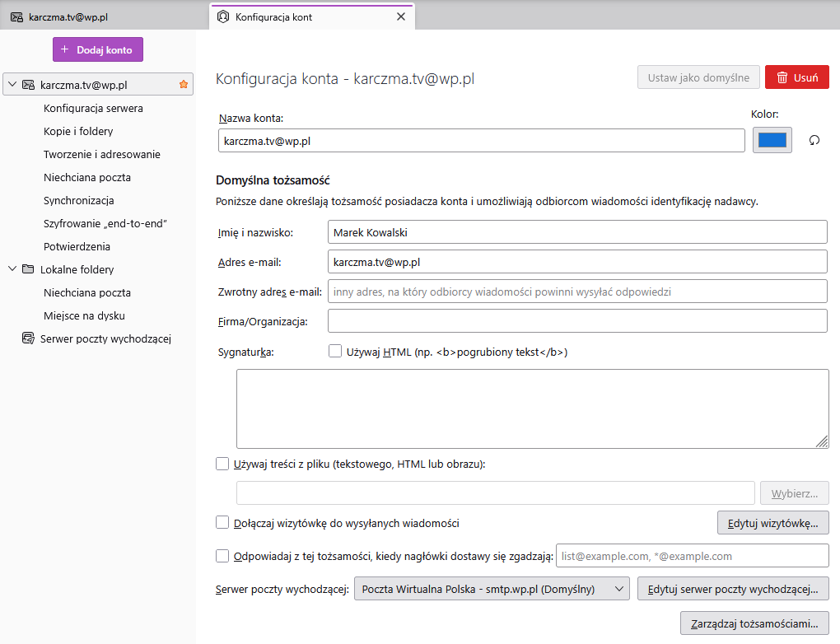
Task: Open Konfiguracja serwera settings
Action: (x=93, y=108)
